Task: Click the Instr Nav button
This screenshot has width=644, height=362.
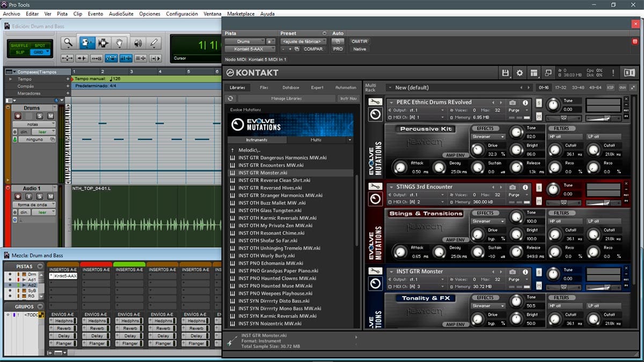Action: click(x=348, y=99)
